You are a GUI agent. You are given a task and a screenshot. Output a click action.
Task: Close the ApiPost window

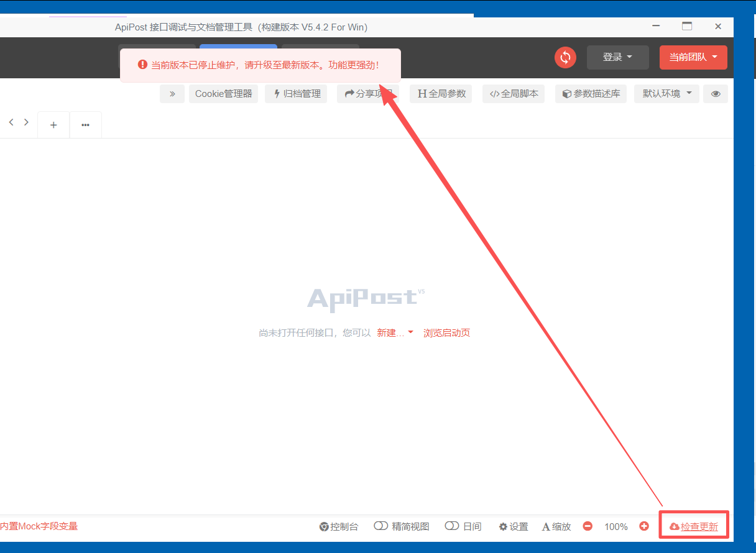[x=718, y=27]
